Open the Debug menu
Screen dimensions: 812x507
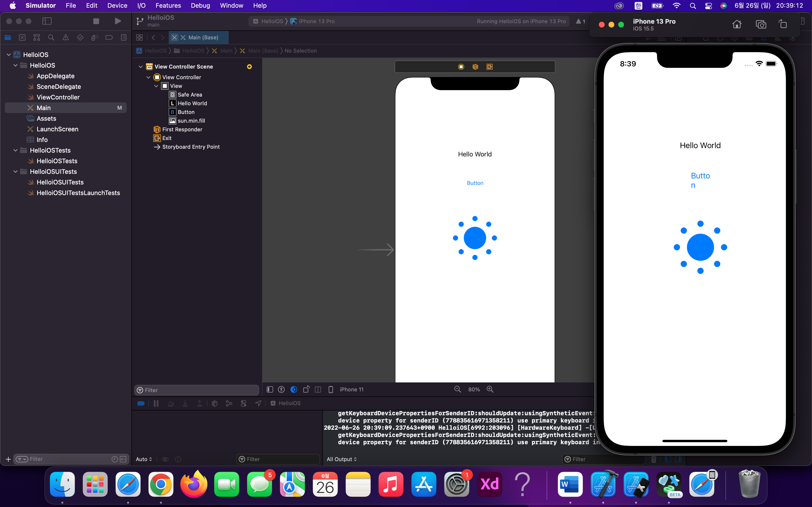coord(200,6)
